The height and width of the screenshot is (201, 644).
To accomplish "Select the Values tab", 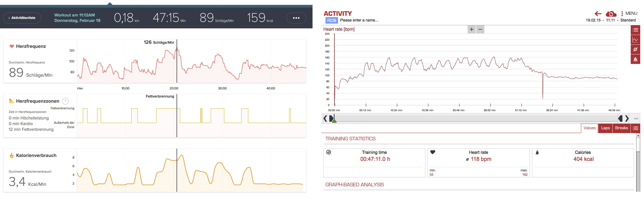I will click(x=589, y=128).
